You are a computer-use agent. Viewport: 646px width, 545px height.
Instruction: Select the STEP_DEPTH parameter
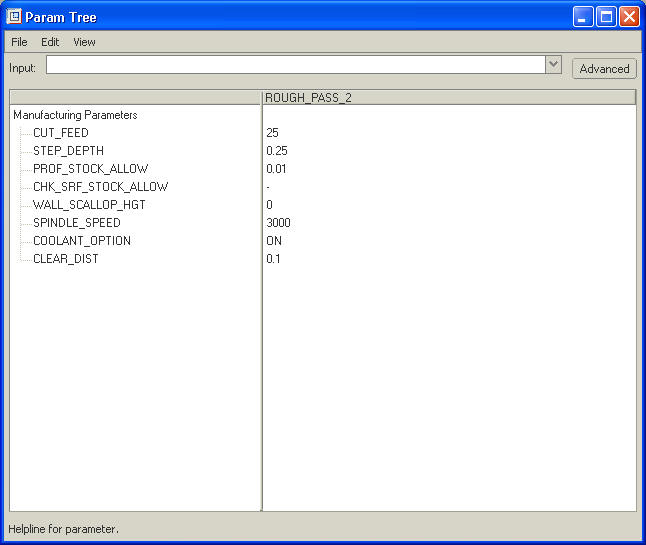click(x=68, y=151)
